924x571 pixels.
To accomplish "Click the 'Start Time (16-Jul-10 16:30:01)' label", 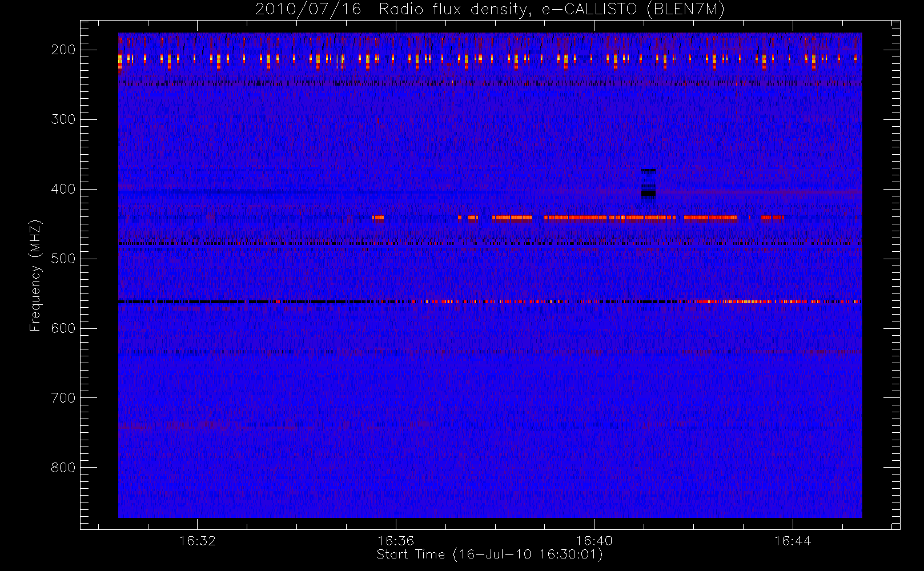I will (x=489, y=554).
